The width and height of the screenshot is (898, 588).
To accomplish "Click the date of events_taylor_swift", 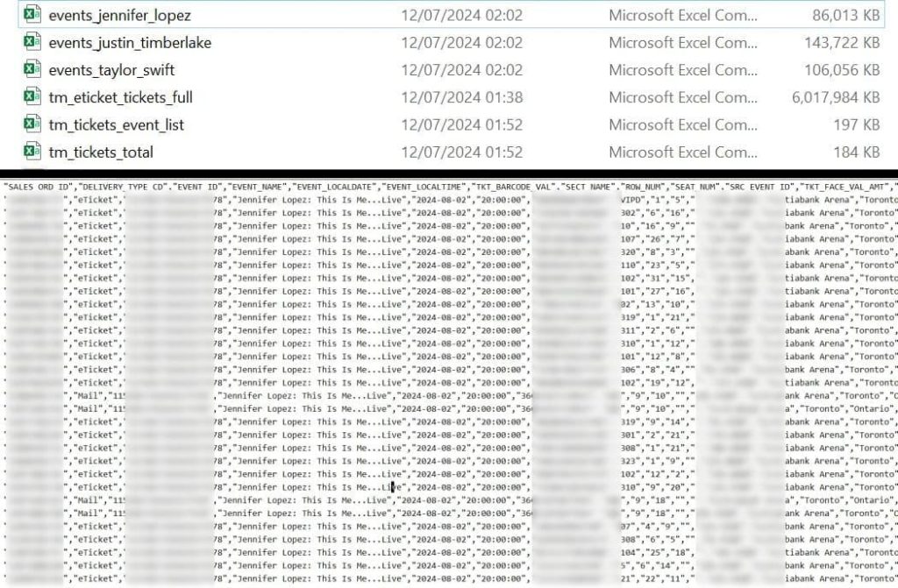I will tap(461, 70).
